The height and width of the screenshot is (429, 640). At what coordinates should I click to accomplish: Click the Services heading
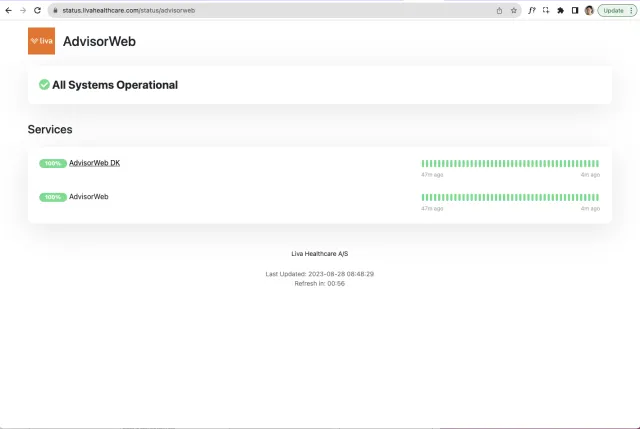[x=50, y=129]
